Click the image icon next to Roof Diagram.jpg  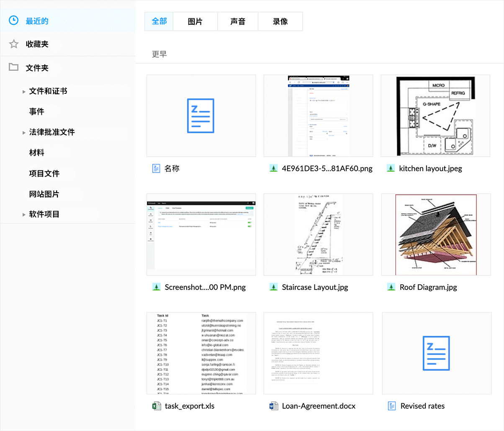(x=391, y=287)
